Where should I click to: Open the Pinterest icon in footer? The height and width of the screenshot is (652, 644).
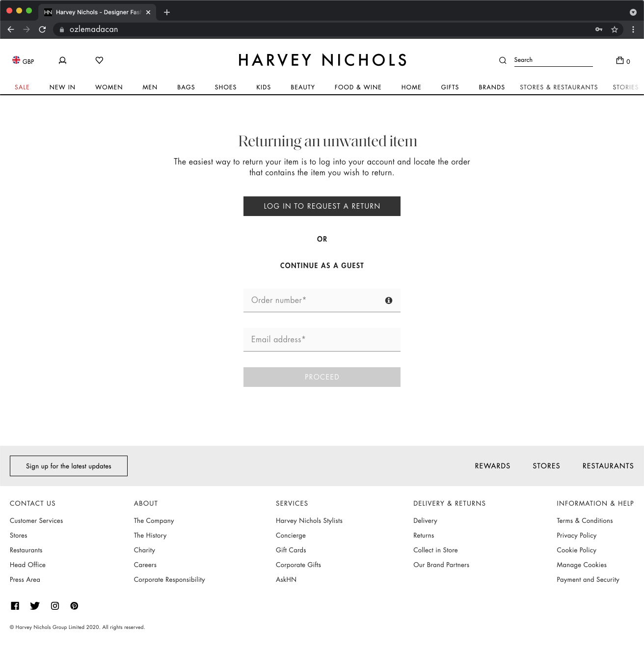click(x=74, y=606)
